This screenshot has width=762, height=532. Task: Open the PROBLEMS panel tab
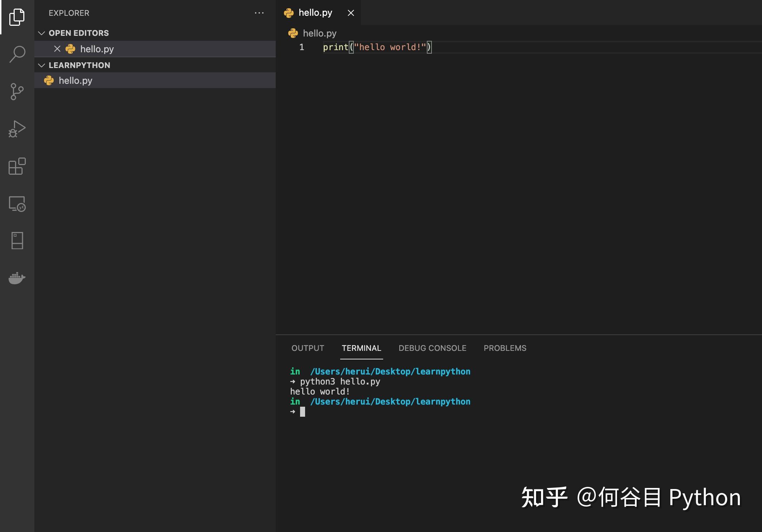pos(505,348)
